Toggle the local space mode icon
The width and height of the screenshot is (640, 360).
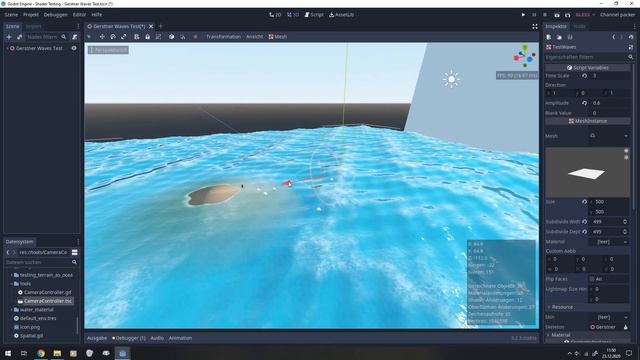171,37
